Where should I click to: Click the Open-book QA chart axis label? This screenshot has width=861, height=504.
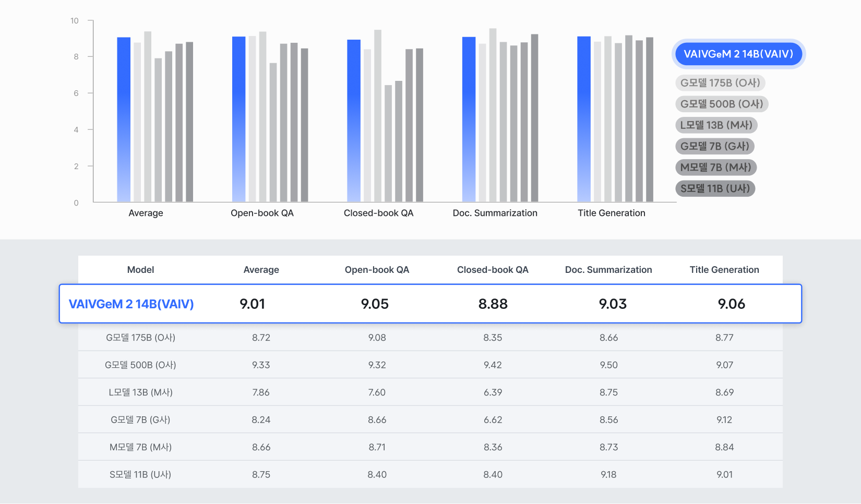(262, 213)
